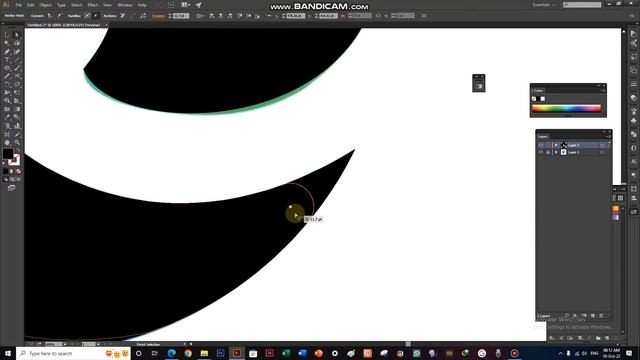Click the Corners radius stepper arrows
Image resolution: width=640 pixels, height=360 pixels.
(170, 16)
